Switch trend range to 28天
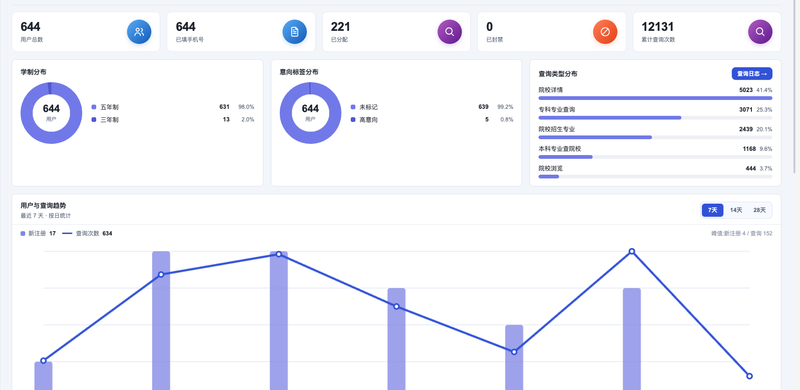The width and height of the screenshot is (800, 390). (760, 210)
